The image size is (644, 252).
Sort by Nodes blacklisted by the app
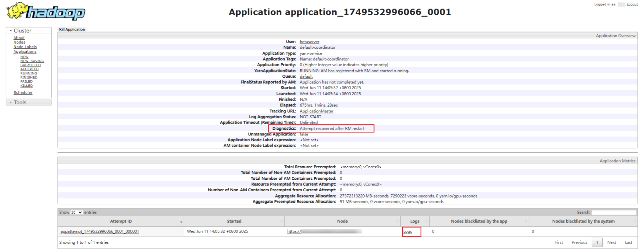pyautogui.click(x=479, y=221)
